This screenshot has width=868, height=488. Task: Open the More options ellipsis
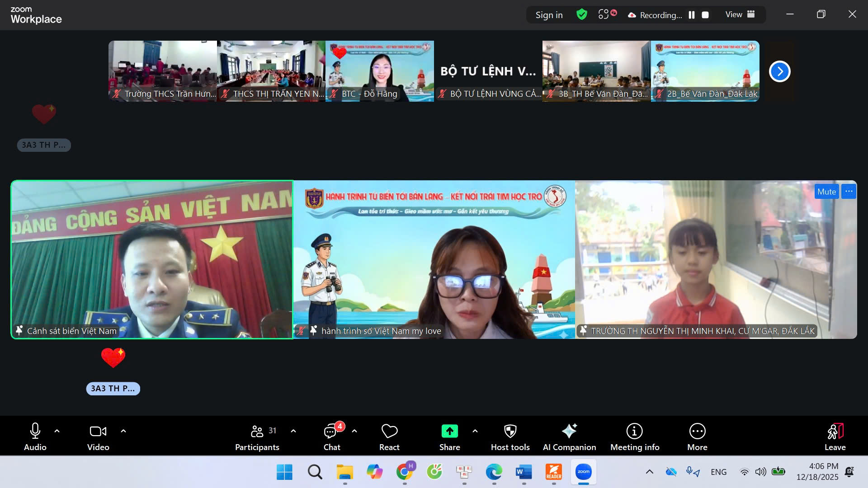(697, 432)
